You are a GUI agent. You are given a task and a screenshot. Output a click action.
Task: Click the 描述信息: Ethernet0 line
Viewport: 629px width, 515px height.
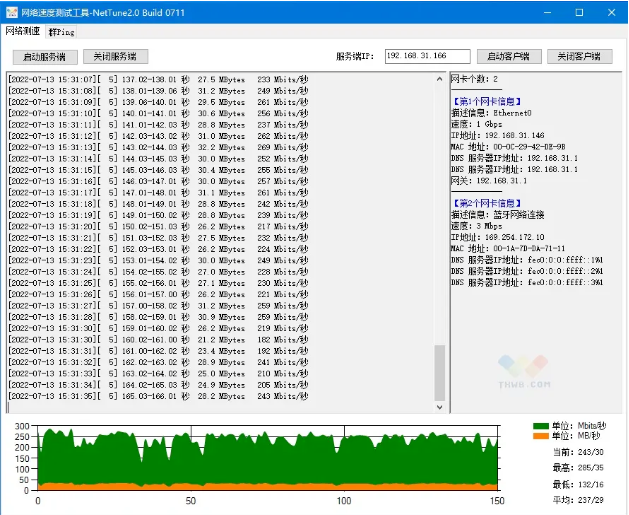click(491, 113)
